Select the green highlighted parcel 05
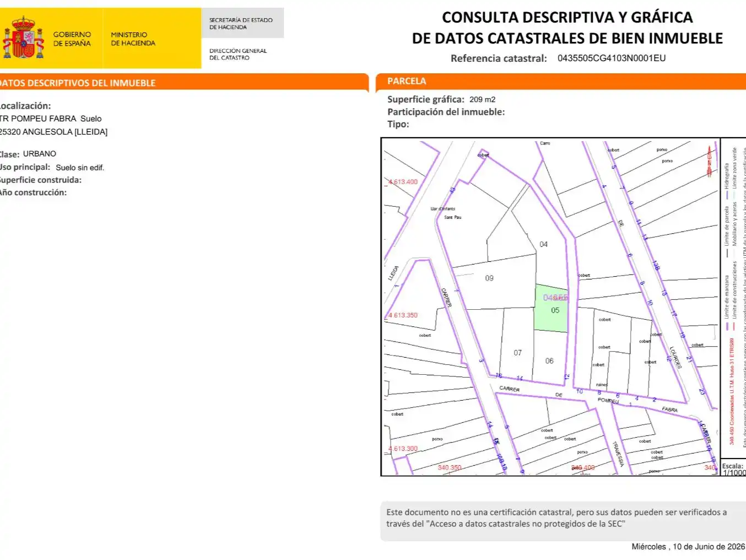 [x=552, y=309]
